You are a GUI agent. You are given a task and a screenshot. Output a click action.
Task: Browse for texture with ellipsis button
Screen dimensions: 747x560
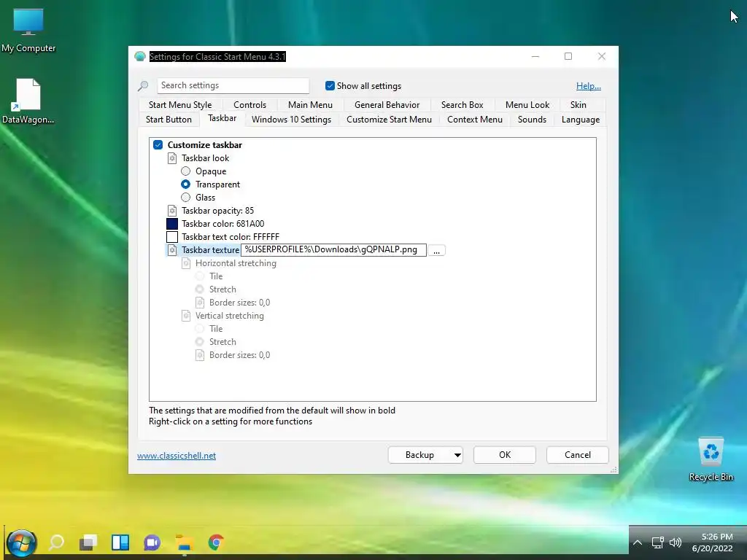436,250
